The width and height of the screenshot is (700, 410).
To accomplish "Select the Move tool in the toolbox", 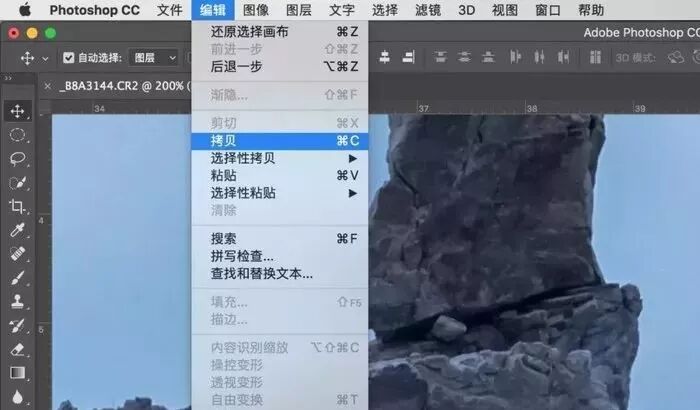I will coord(17,111).
